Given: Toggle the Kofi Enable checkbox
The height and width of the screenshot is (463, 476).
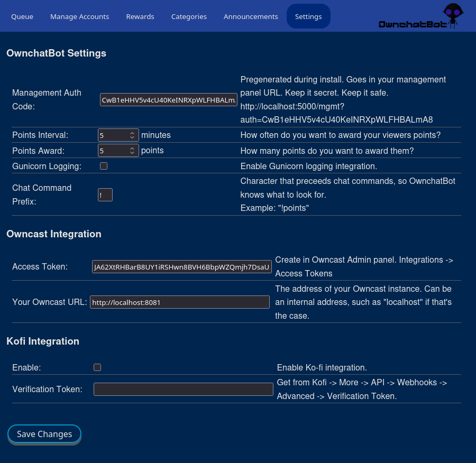Looking at the screenshot, I should (97, 367).
